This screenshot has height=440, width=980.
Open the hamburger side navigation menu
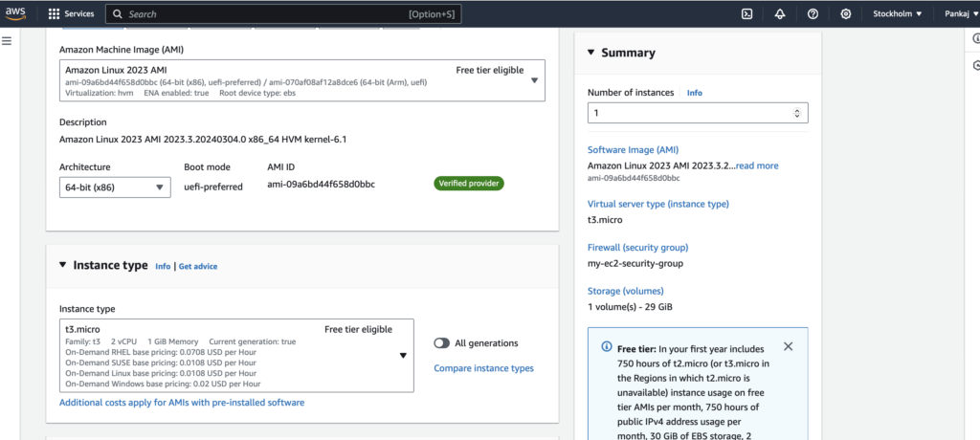tap(7, 40)
